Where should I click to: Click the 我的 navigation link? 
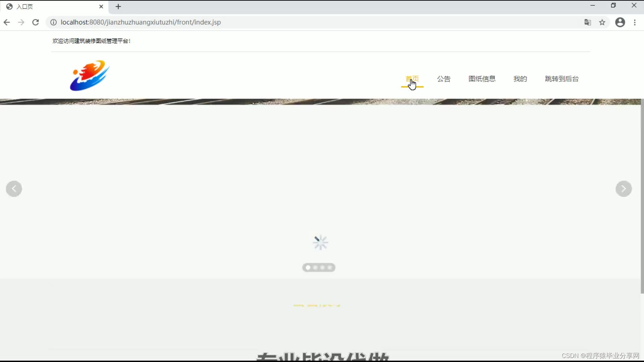click(520, 79)
